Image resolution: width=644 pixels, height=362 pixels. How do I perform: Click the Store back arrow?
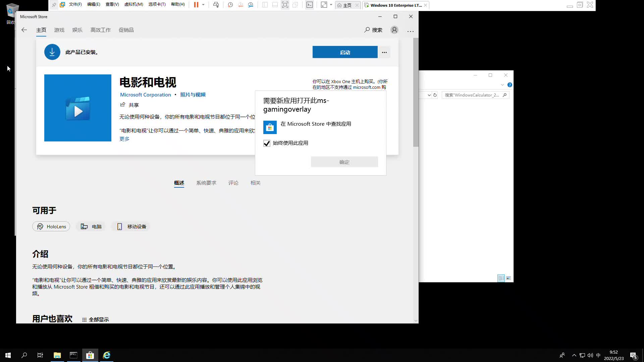point(24,30)
